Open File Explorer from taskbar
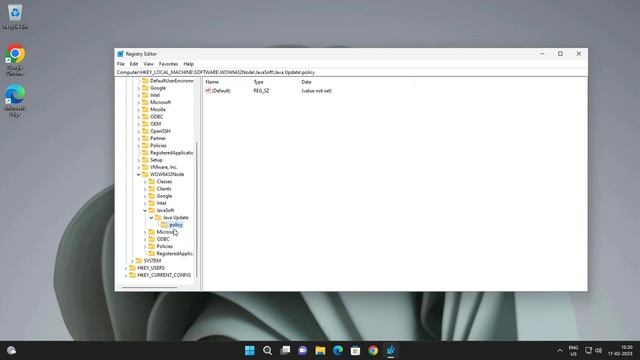The height and width of the screenshot is (360, 640). tap(320, 351)
